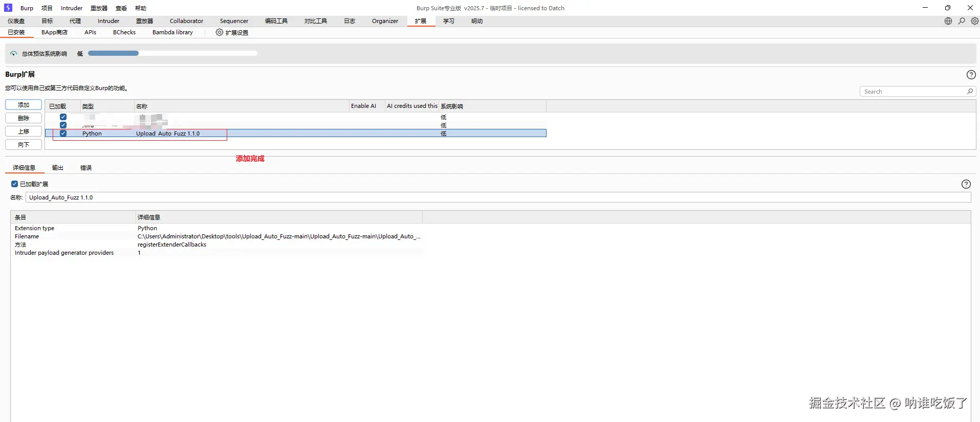Image resolution: width=980 pixels, height=422 pixels.
Task: Click the magnifier search icon in top bar
Action: [x=962, y=21]
